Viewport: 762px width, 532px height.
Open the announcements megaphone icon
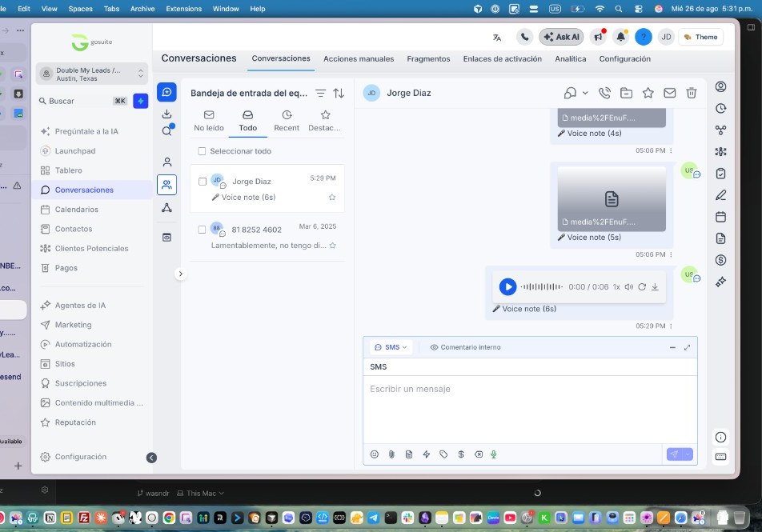coord(598,37)
